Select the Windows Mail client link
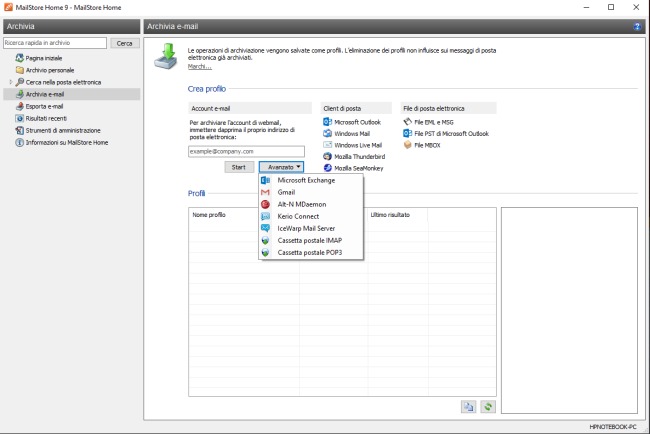Image resolution: width=650 pixels, height=434 pixels. point(352,134)
